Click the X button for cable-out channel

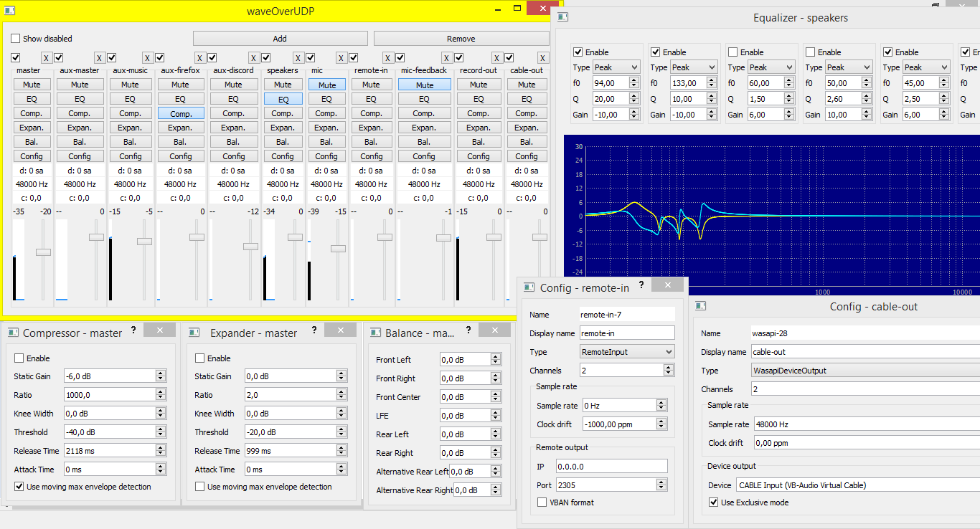click(x=543, y=57)
